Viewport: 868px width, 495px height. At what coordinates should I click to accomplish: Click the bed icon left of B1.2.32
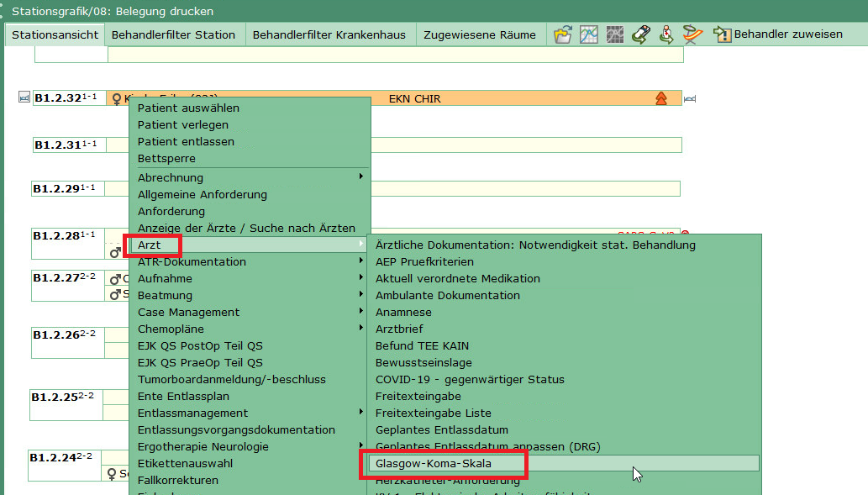(24, 98)
